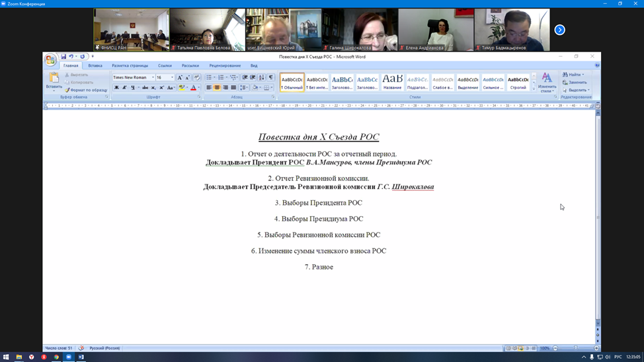Click the zoom slider in status bar
This screenshot has height=362, width=644.
point(575,348)
